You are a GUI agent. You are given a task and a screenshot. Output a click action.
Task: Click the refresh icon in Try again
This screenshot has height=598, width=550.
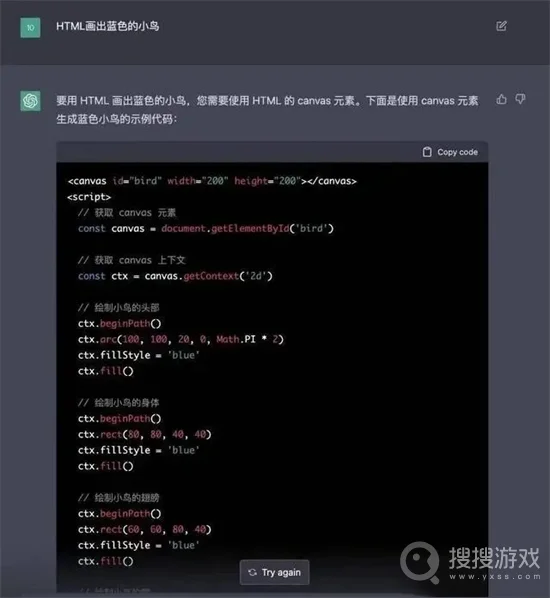pos(252,572)
